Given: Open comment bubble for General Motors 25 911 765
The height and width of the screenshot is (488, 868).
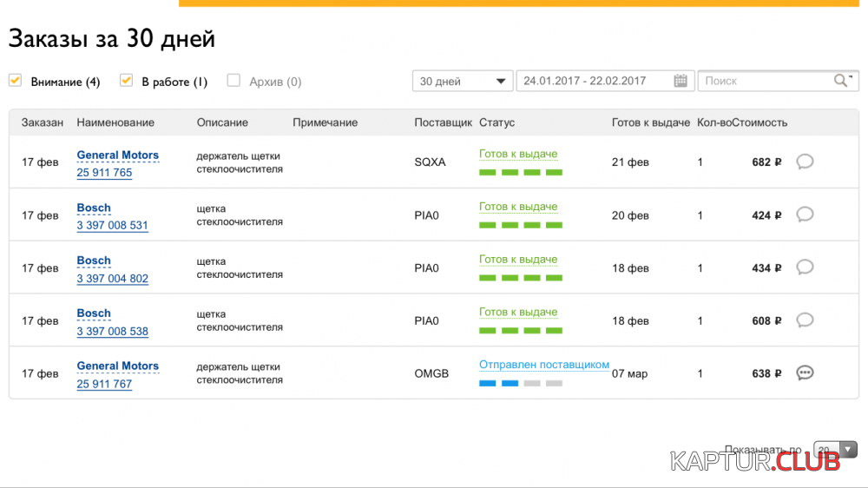Looking at the screenshot, I should 805,162.
